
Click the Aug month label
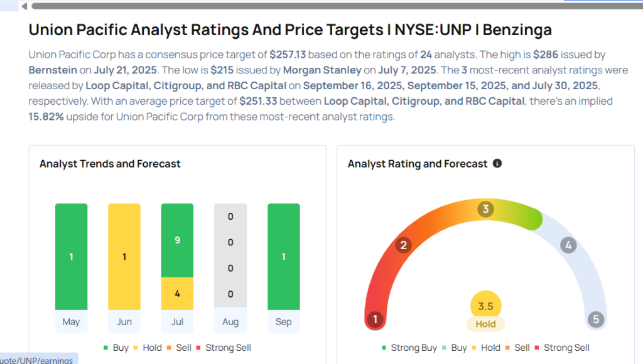click(x=230, y=322)
